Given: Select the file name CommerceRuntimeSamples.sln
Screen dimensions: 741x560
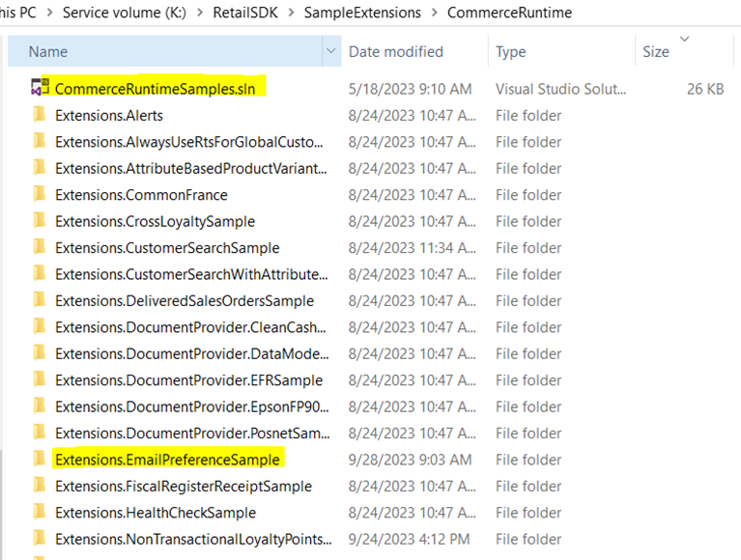Looking at the screenshot, I should coord(155,89).
